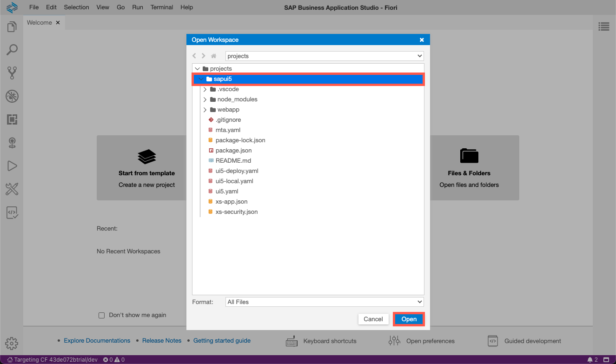Click the SAP Business Application Studio logo

(x=12, y=7)
